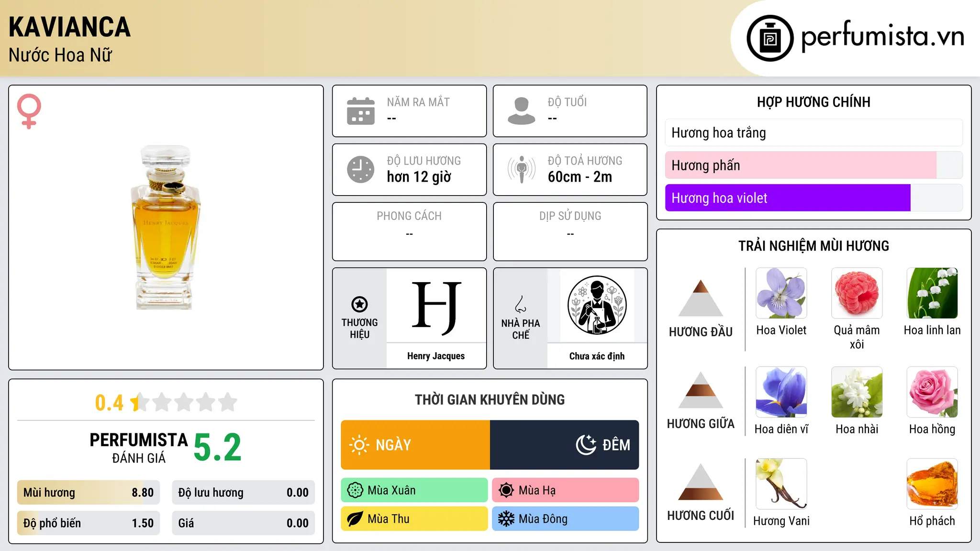
Task: Choose the Mùa Hạ season tile
Action: (x=566, y=490)
